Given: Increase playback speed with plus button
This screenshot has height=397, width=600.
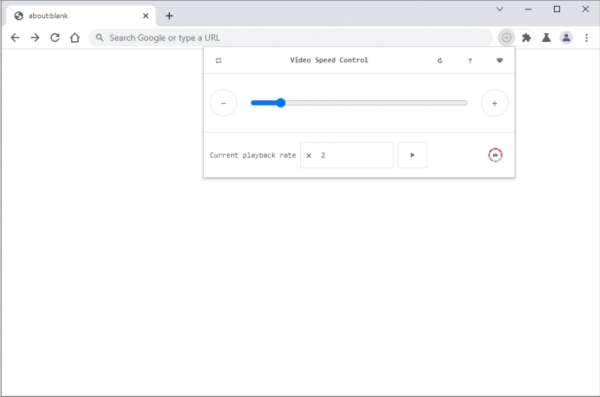Looking at the screenshot, I should [494, 103].
